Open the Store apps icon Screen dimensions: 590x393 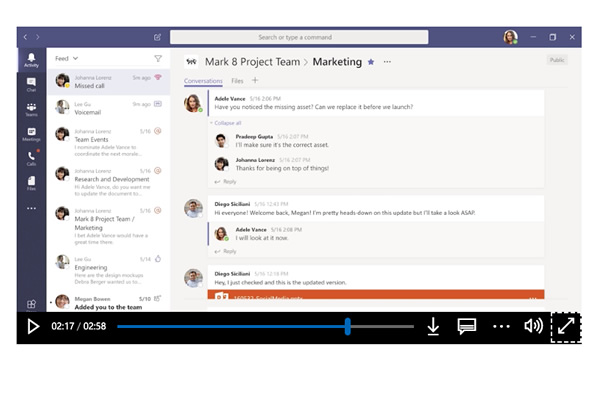[31, 304]
